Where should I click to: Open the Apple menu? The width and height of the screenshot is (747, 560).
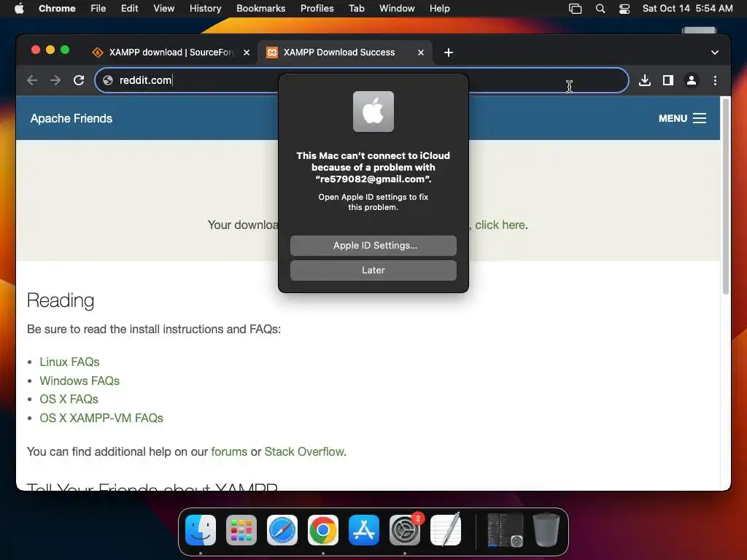(x=19, y=9)
